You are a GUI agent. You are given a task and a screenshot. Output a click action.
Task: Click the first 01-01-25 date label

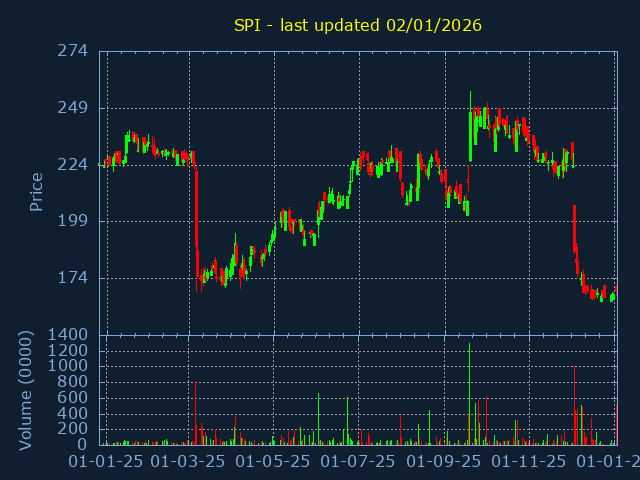point(105,462)
